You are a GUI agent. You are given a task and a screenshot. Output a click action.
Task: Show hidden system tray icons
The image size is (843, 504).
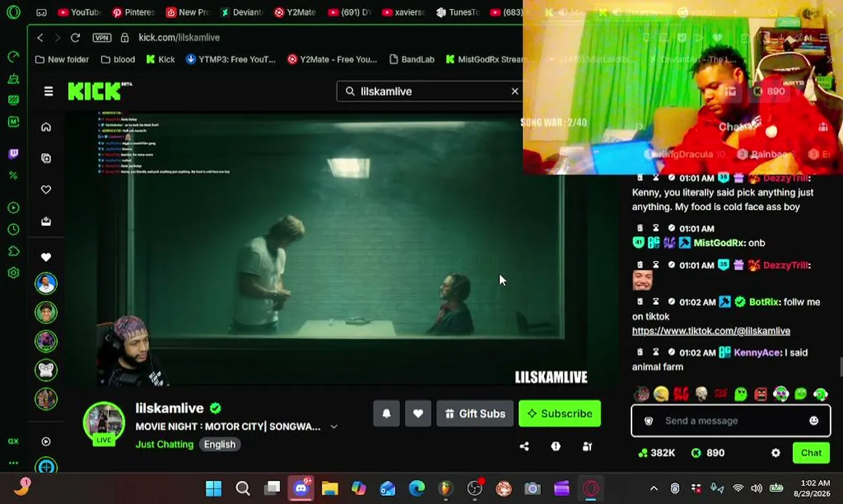tap(654, 489)
